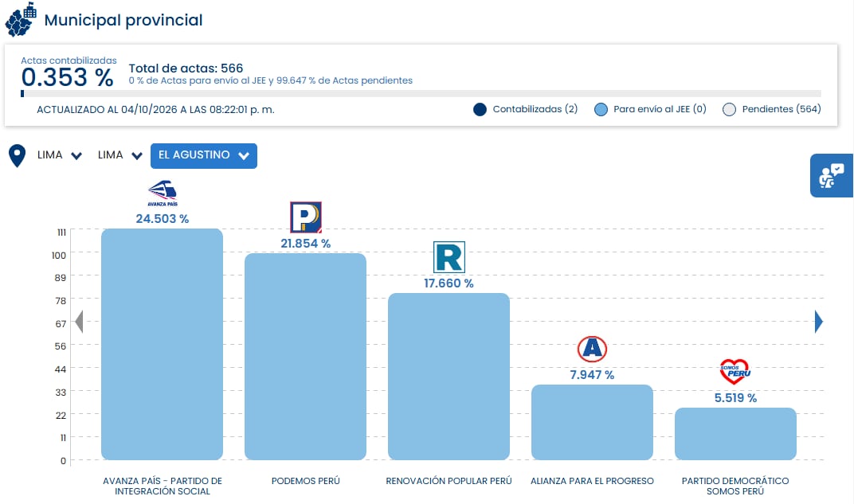Click the Renovación Popular Perú bar
The image size is (854, 504).
[449, 377]
